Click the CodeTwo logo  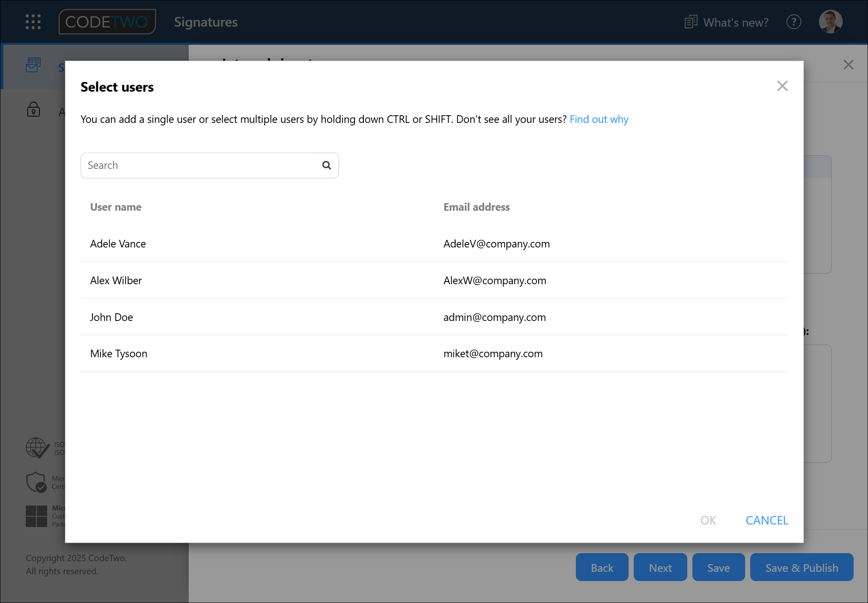point(107,22)
